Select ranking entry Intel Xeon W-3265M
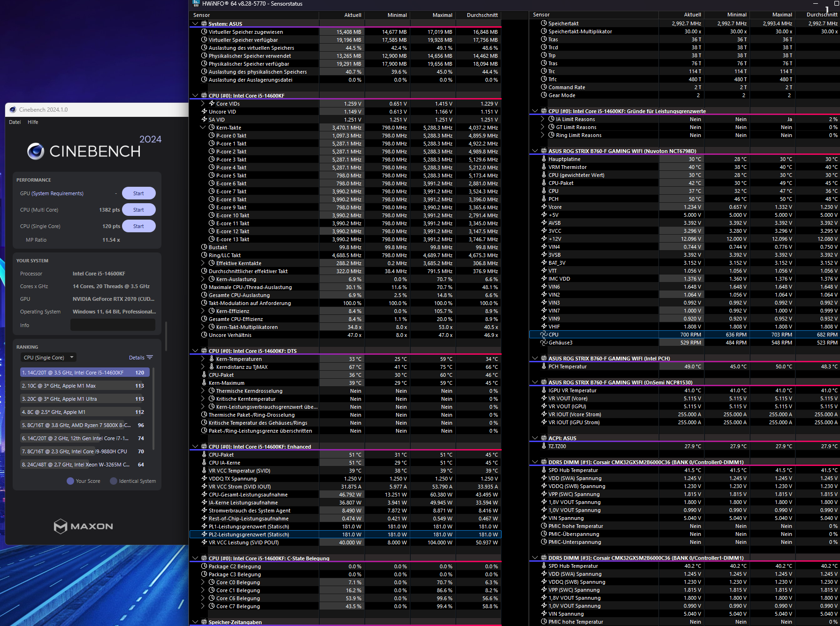Image resolution: width=840 pixels, height=626 pixels. tap(84, 465)
